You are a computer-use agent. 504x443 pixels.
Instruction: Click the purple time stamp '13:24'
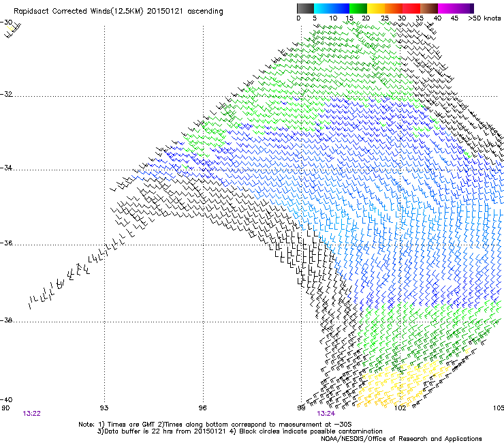pos(326,414)
